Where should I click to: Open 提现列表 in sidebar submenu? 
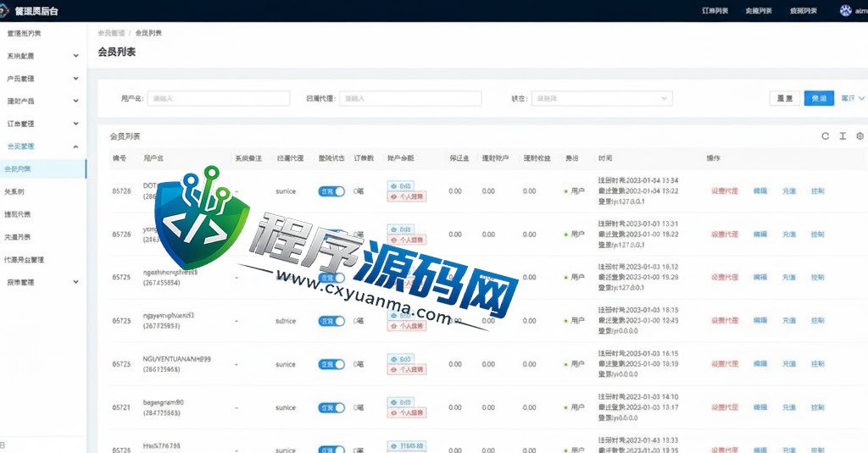point(18,214)
